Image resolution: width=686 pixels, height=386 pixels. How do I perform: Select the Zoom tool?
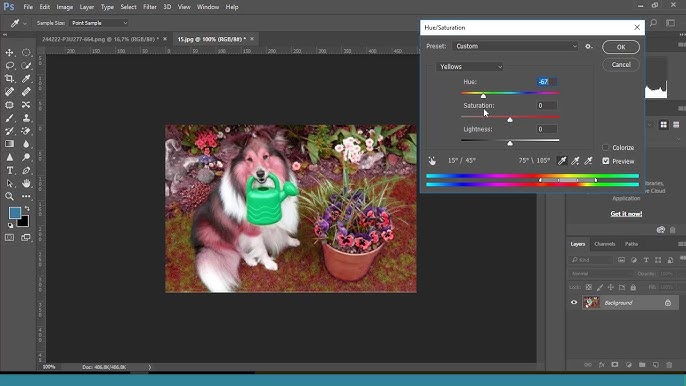pos(9,196)
